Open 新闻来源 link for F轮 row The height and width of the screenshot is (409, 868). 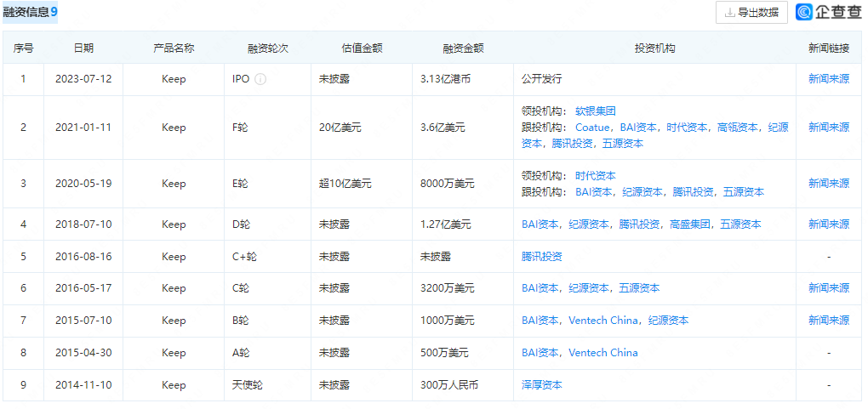click(829, 128)
